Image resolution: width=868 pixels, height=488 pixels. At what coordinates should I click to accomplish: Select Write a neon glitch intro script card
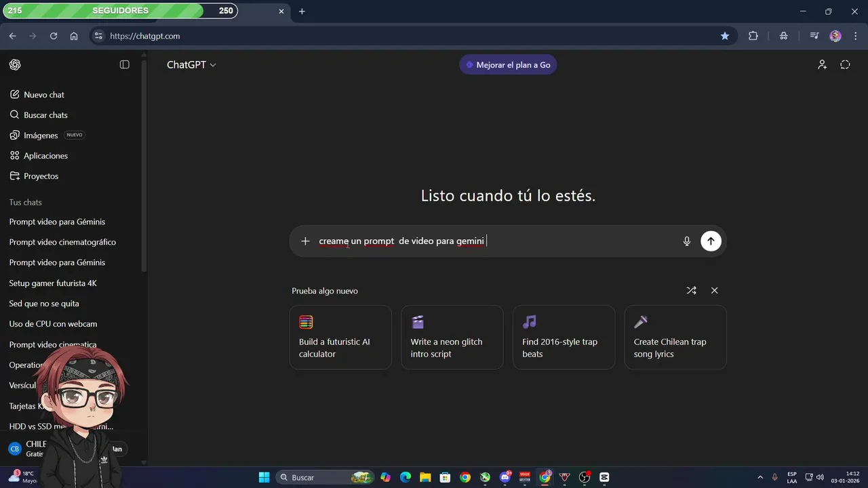coord(452,338)
